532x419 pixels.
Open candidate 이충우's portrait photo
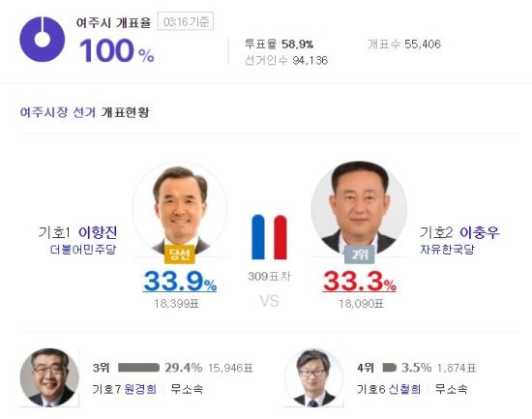point(359,209)
